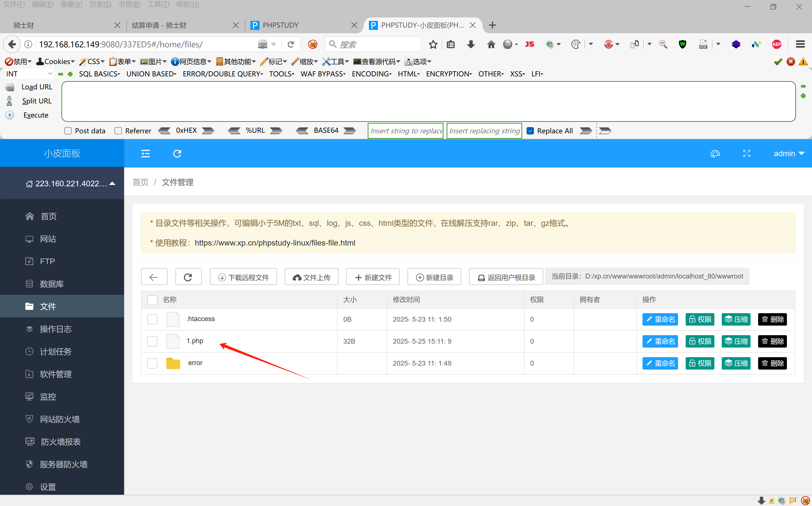Click the Insert string to replace field
The image size is (812, 506).
tap(406, 131)
